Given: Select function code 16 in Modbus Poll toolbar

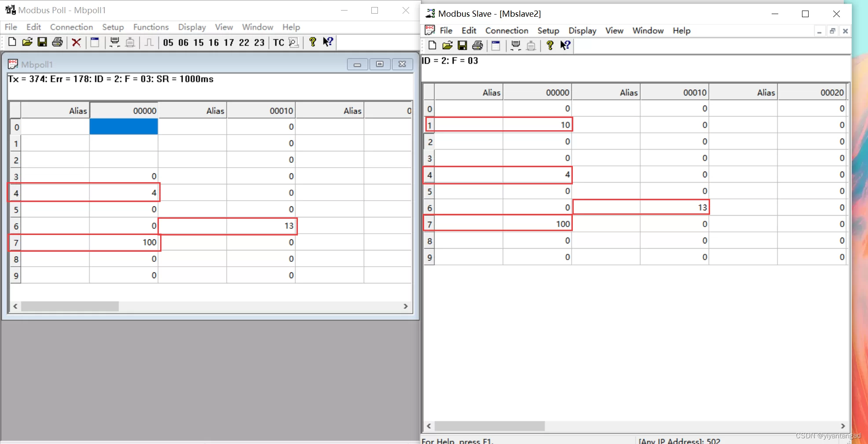Looking at the screenshot, I should coord(214,43).
